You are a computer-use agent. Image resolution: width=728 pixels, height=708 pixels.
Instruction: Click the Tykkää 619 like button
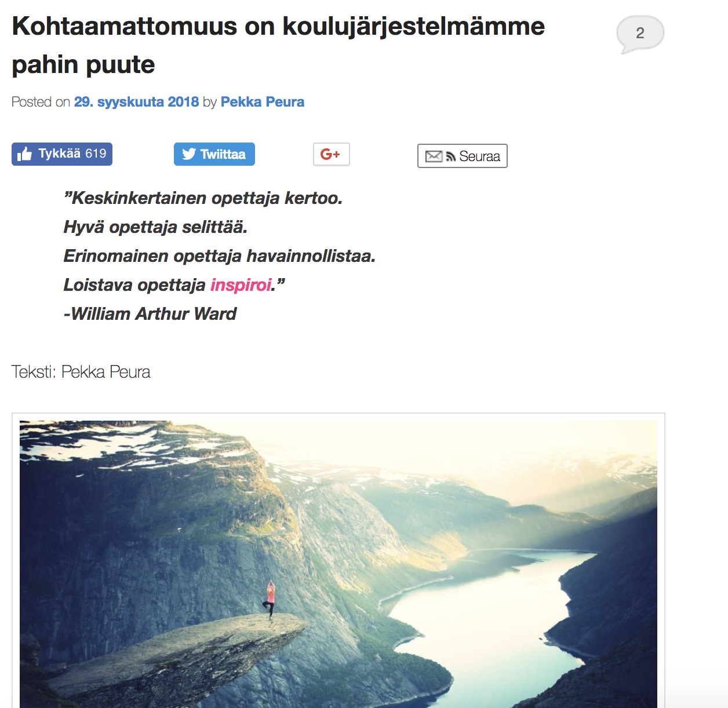(62, 154)
